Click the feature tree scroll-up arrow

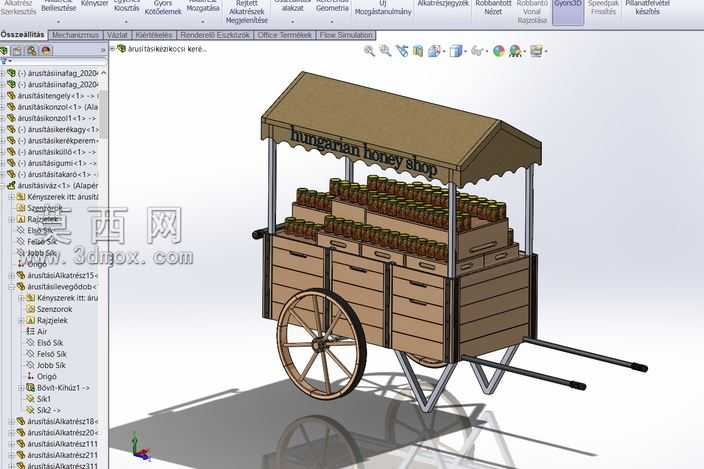pyautogui.click(x=104, y=72)
